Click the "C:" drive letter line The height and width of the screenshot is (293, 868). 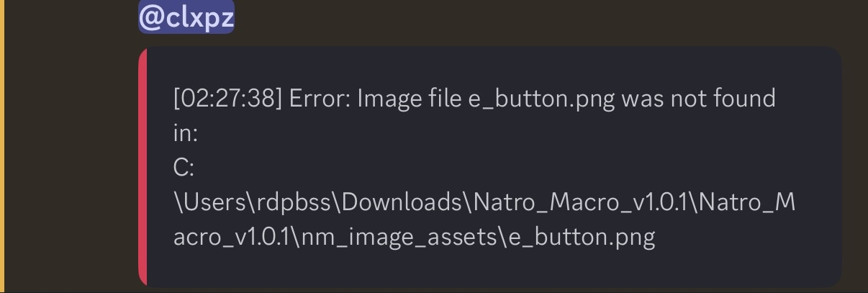pyautogui.click(x=184, y=167)
